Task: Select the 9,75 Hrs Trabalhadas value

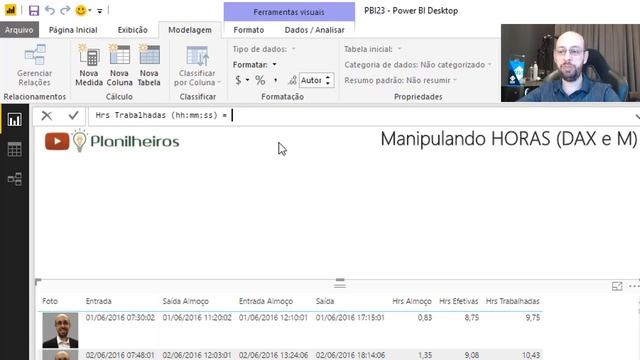Action: point(533,318)
